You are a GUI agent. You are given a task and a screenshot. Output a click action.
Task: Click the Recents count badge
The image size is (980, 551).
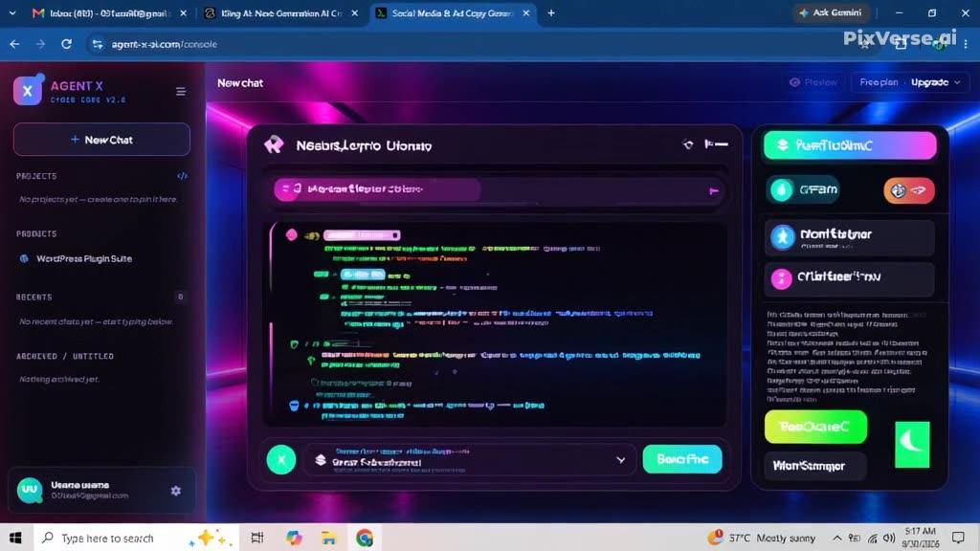(x=180, y=297)
